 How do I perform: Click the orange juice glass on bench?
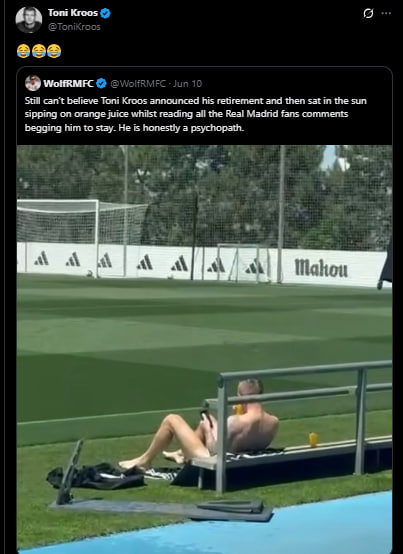[313, 439]
